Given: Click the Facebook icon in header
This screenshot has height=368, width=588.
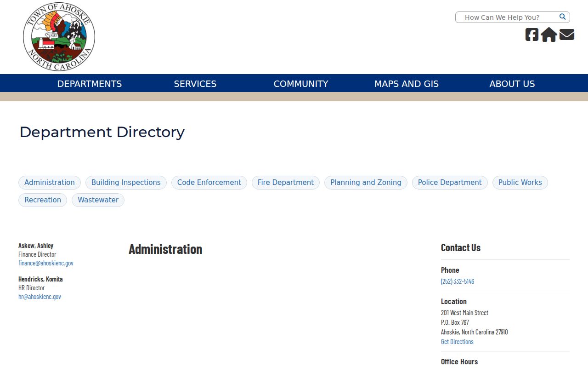Looking at the screenshot, I should pos(532,34).
